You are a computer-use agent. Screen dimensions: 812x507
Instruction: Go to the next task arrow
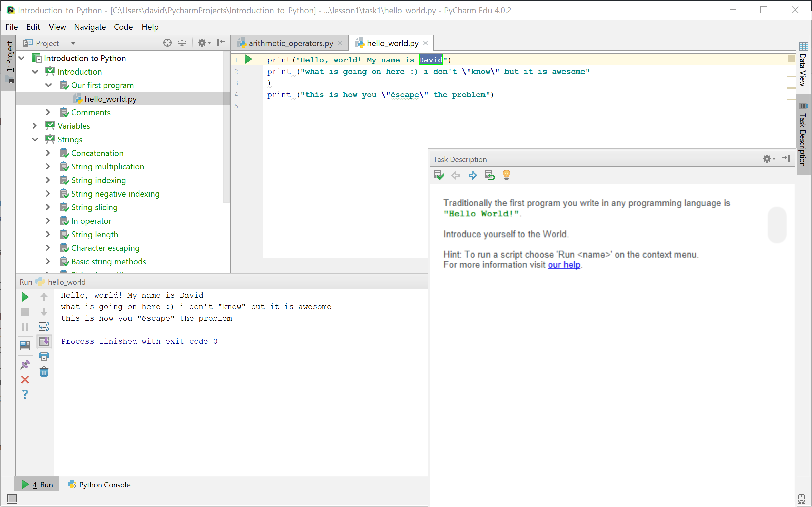(472, 175)
